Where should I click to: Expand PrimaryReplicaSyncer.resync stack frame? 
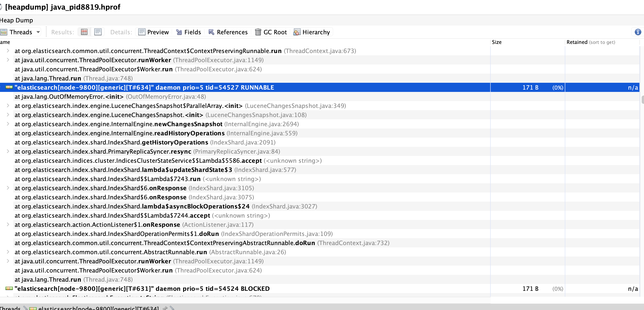click(x=8, y=151)
